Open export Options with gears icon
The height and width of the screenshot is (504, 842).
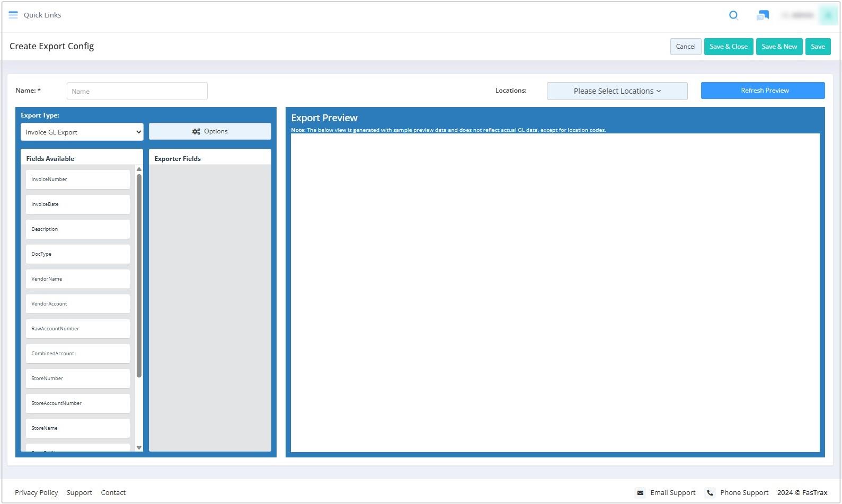pos(210,131)
